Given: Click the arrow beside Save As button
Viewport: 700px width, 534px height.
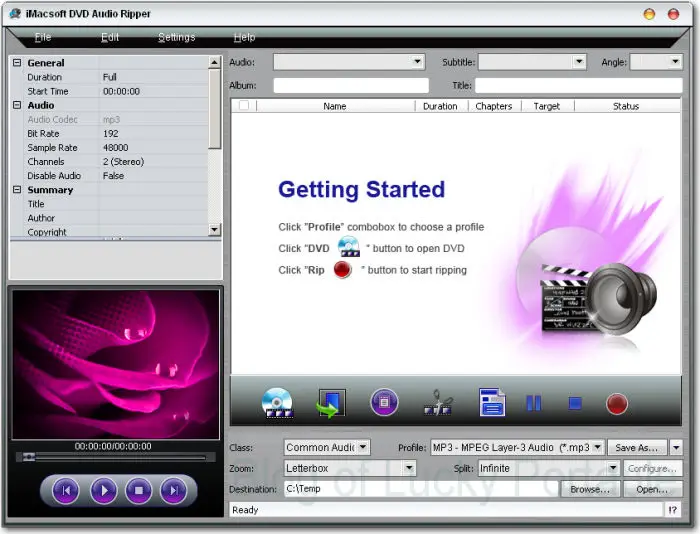Looking at the screenshot, I should (x=676, y=447).
